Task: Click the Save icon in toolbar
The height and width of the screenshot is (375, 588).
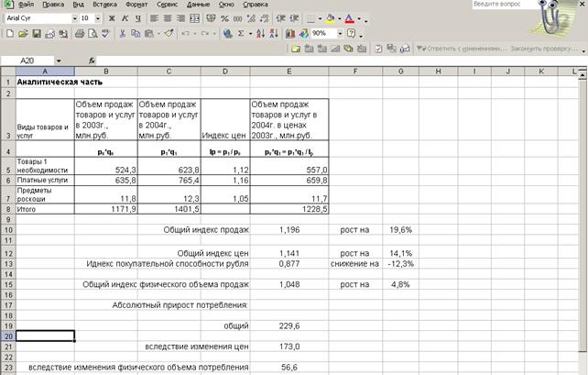Action: click(38, 34)
